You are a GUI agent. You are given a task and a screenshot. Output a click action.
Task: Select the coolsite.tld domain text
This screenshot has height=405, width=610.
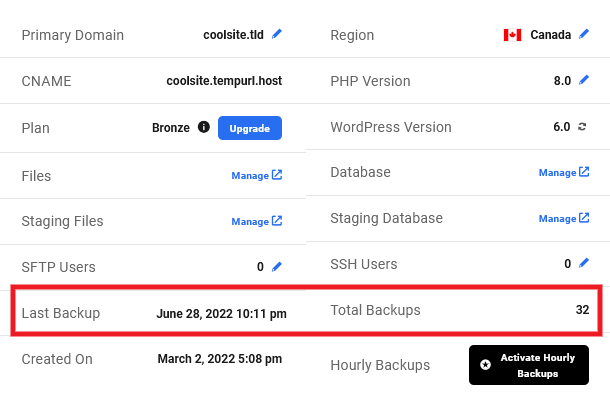pos(233,35)
